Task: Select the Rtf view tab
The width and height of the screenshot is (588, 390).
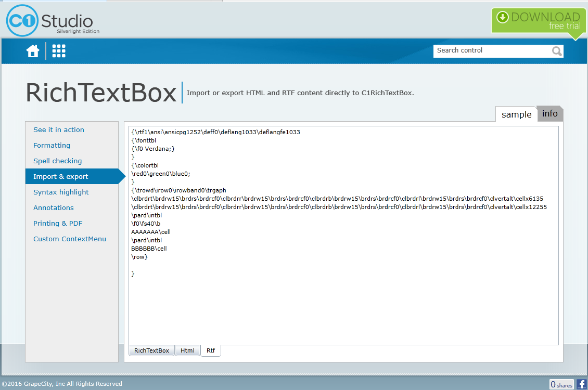Action: click(x=211, y=350)
